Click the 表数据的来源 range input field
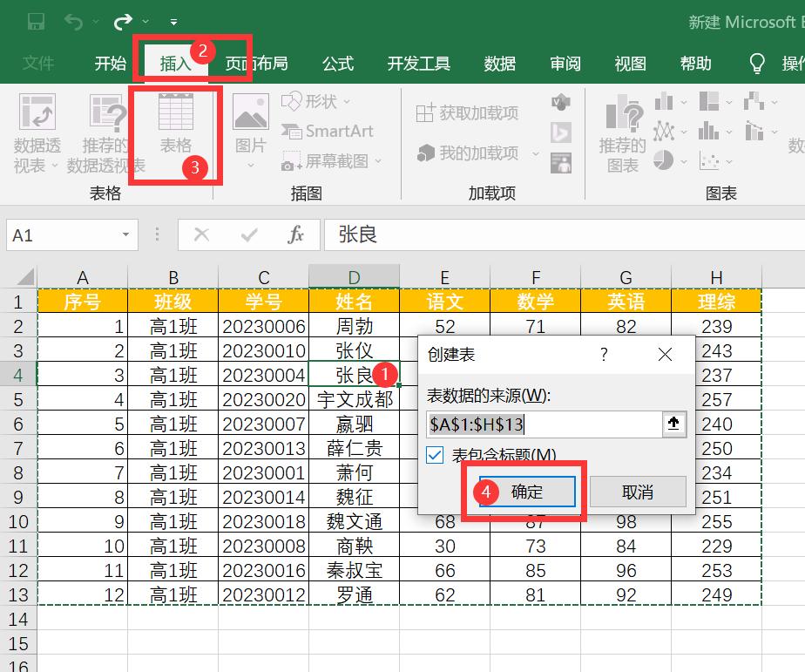Viewport: 805px width, 672px height. point(545,424)
